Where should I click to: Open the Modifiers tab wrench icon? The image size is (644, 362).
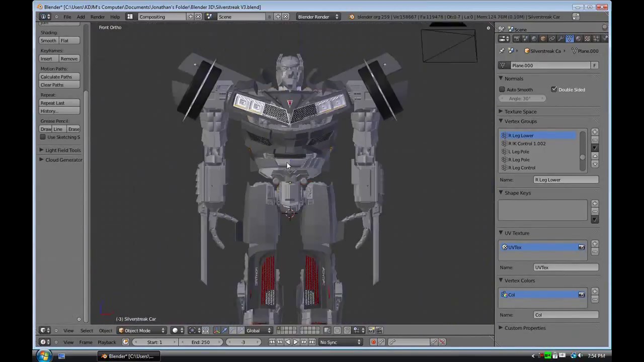(561, 38)
